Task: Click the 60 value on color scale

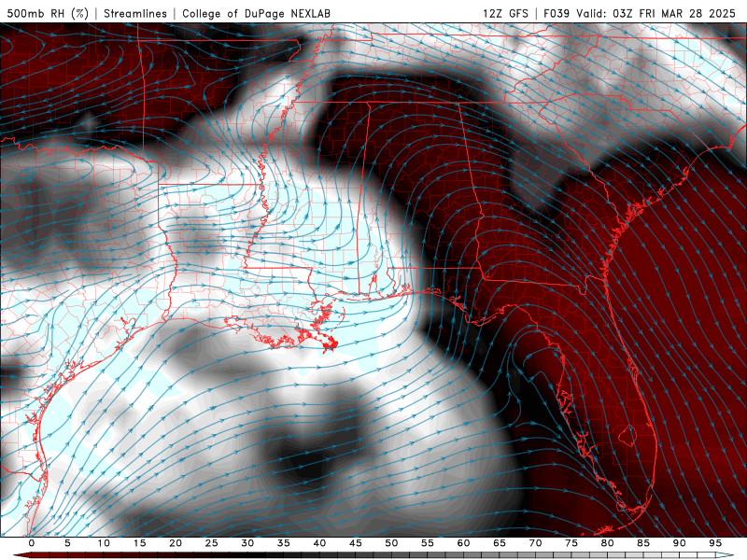Action: pos(463,543)
